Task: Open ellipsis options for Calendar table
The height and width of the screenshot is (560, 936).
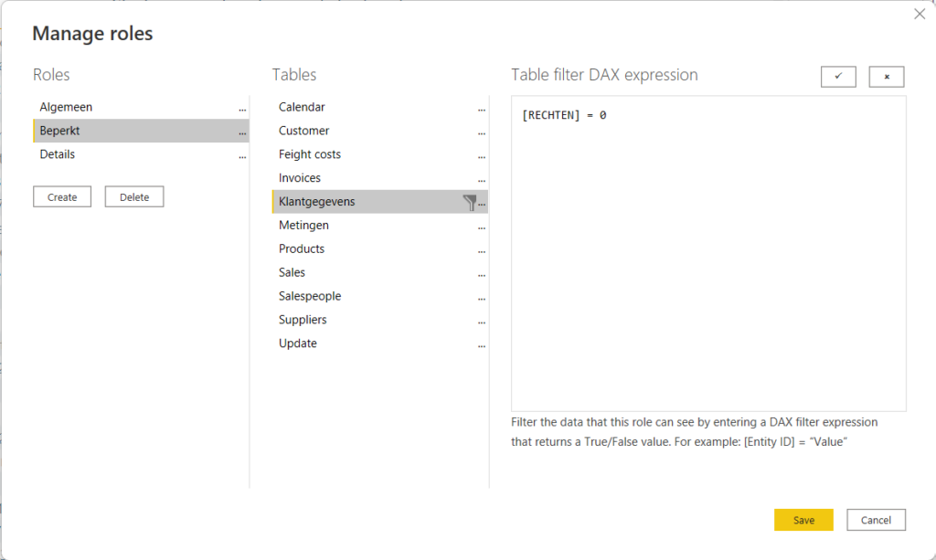Action: click(482, 108)
